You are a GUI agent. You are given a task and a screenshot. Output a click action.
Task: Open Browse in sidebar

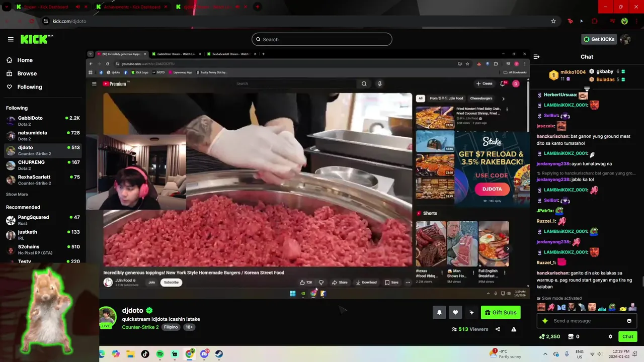[x=27, y=73]
